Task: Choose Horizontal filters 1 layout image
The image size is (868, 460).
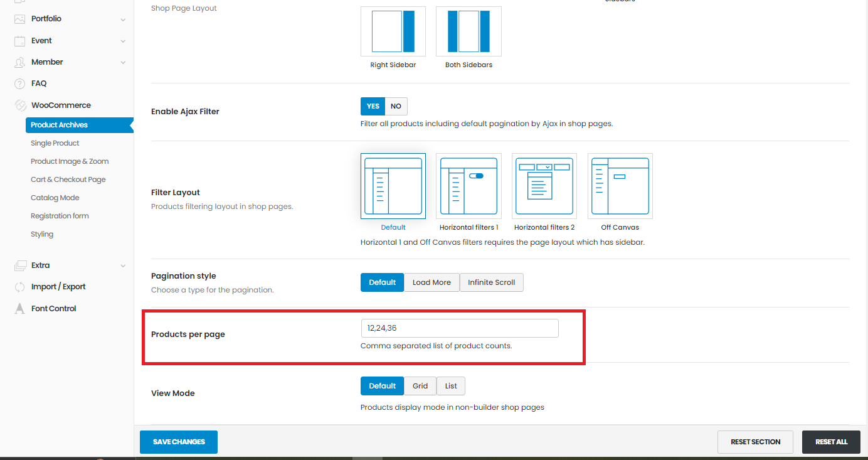Action: 468,186
